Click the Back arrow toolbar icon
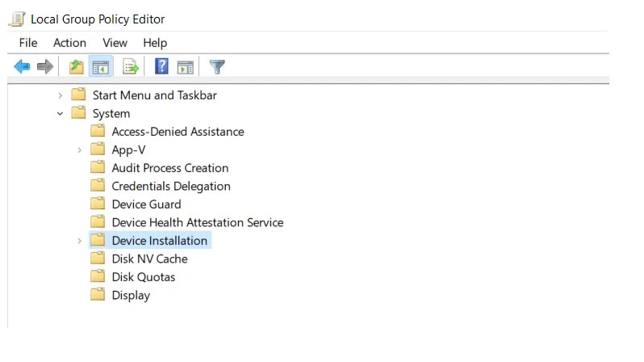This screenshot has height=362, width=644. (22, 66)
